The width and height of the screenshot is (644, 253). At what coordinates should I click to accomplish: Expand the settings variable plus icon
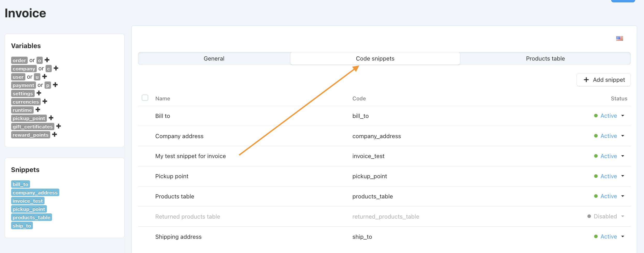click(x=39, y=93)
